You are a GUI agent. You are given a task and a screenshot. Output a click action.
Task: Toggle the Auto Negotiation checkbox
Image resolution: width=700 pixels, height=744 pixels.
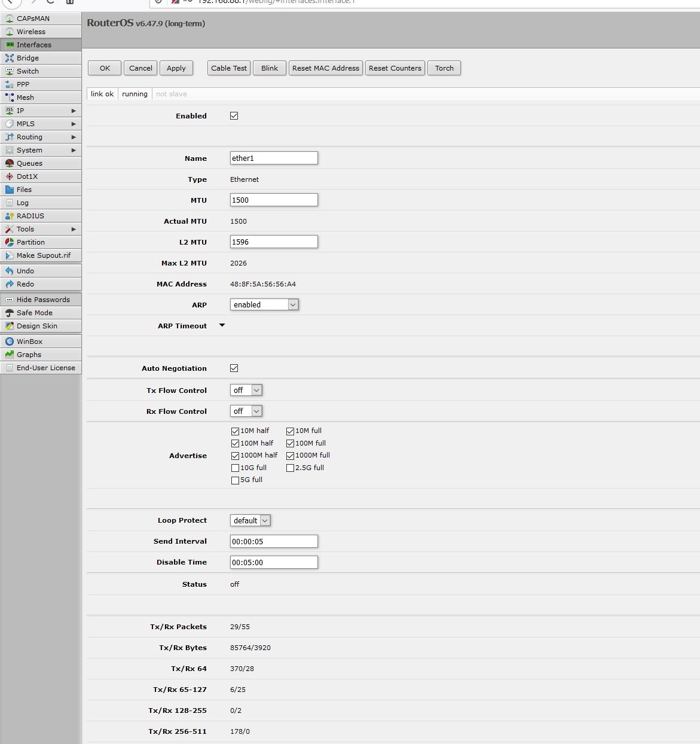pyautogui.click(x=234, y=368)
